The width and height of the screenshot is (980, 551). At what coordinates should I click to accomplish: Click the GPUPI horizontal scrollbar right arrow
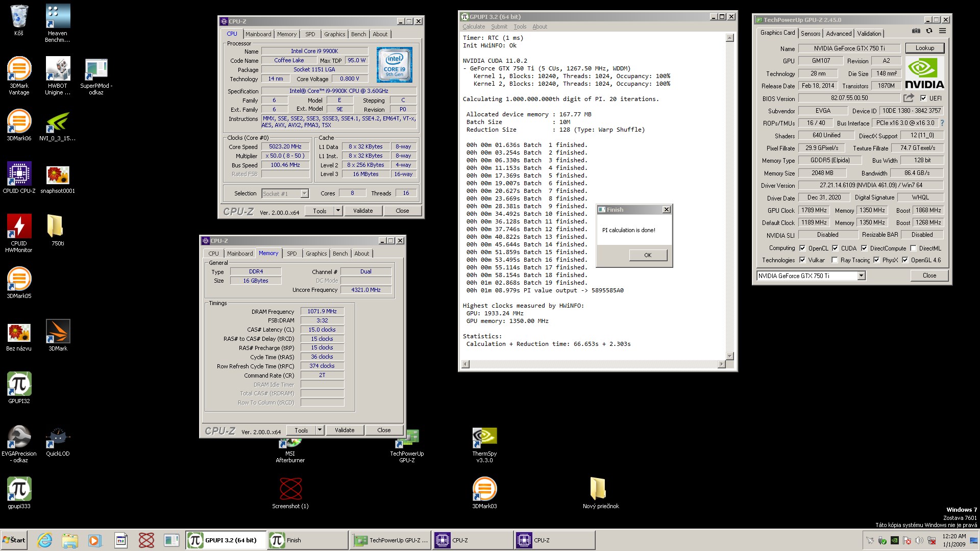coord(721,364)
